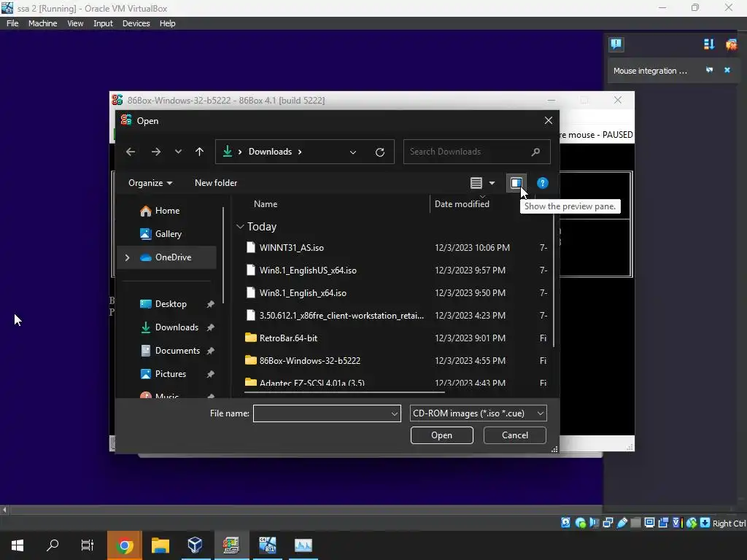The image size is (747, 560).
Task: Select the RetroBar.64-bit folder
Action: click(288, 338)
